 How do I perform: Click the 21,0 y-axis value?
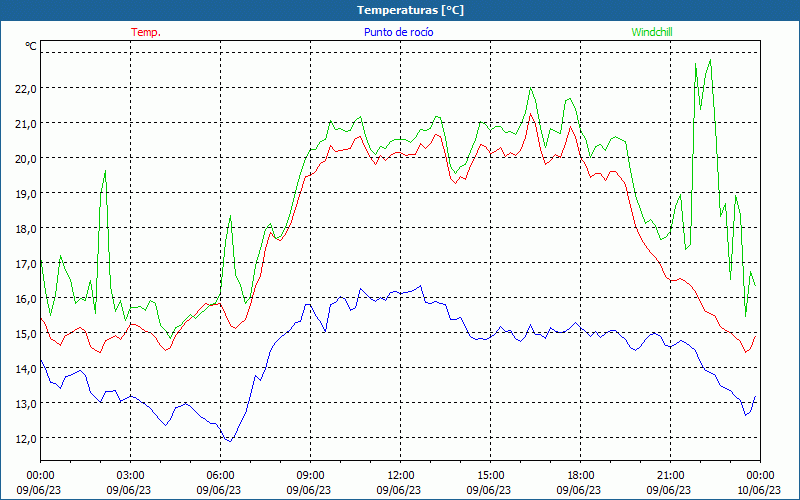[x=26, y=124]
